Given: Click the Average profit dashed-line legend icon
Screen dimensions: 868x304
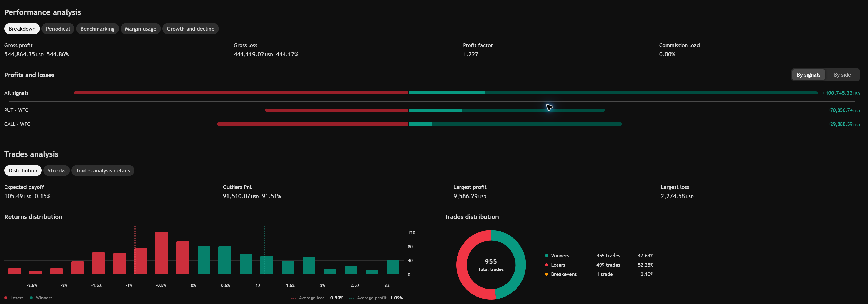Looking at the screenshot, I should (x=352, y=298).
